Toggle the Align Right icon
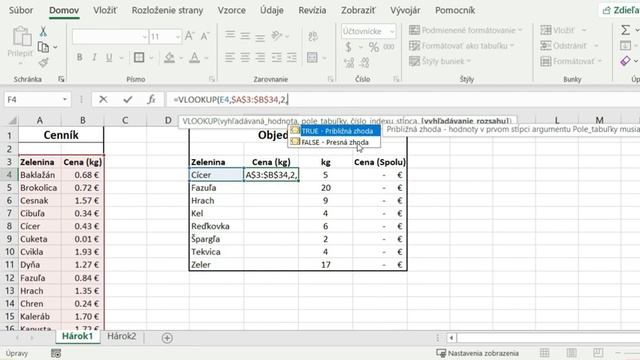 pyautogui.click(x=260, y=58)
